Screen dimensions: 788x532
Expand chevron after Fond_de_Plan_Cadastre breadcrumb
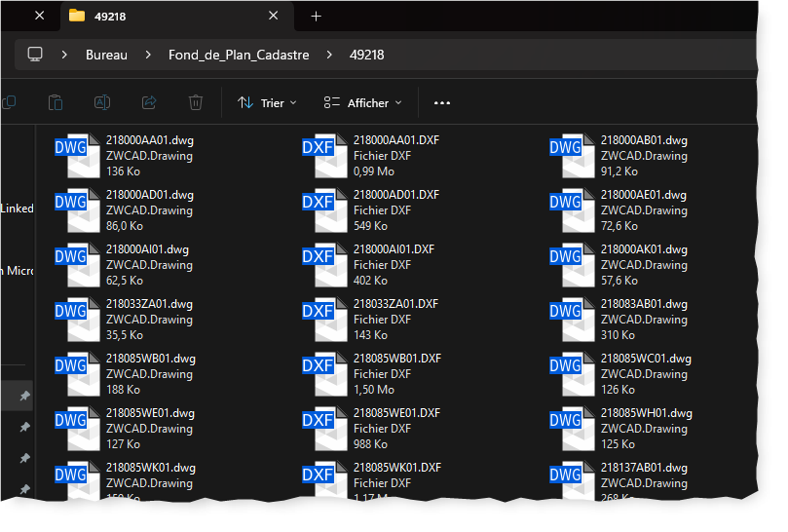(x=329, y=55)
